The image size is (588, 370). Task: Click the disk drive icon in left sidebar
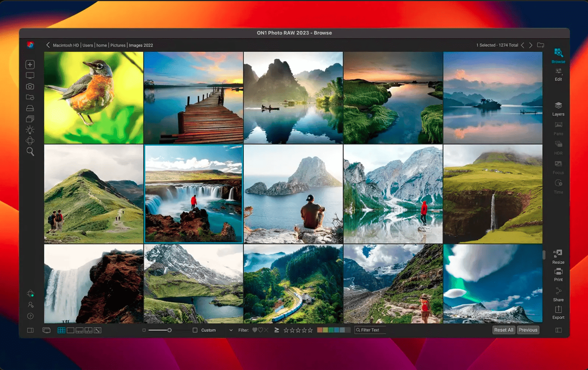[30, 108]
